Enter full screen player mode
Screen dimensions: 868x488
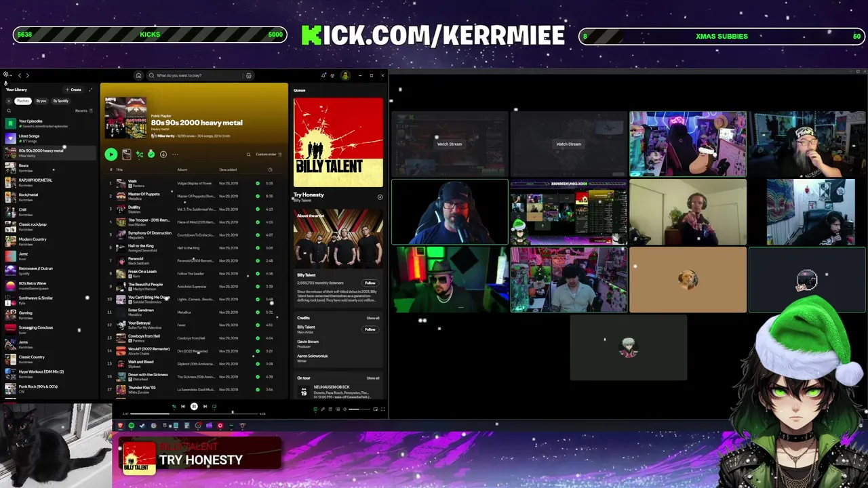(x=383, y=409)
